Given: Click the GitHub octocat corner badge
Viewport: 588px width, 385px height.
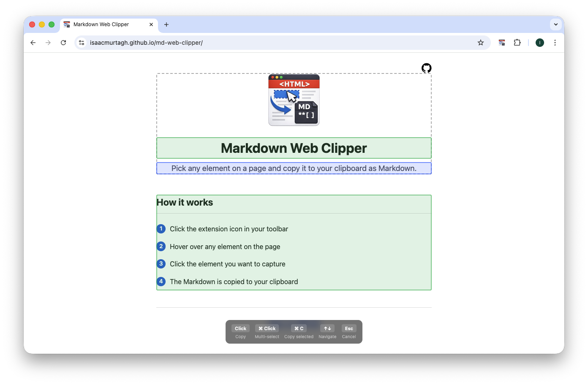Looking at the screenshot, I should click(426, 68).
